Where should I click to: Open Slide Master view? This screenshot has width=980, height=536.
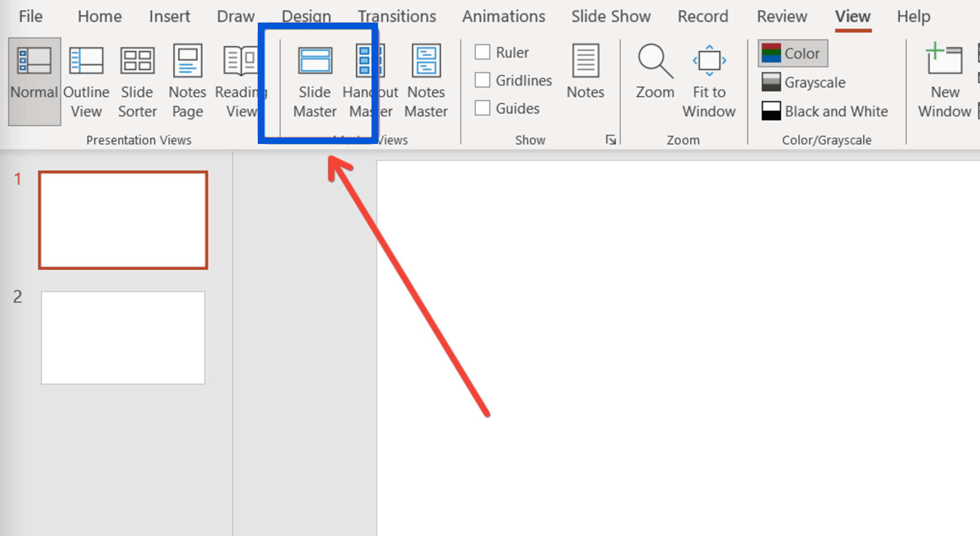coord(315,82)
